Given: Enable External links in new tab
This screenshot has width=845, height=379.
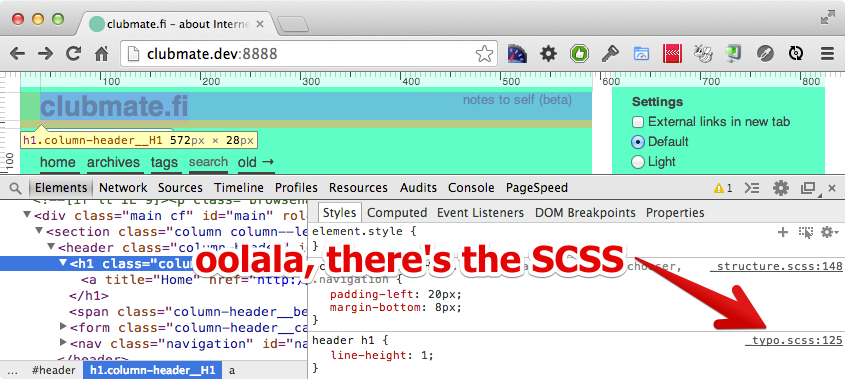Looking at the screenshot, I should (x=638, y=122).
